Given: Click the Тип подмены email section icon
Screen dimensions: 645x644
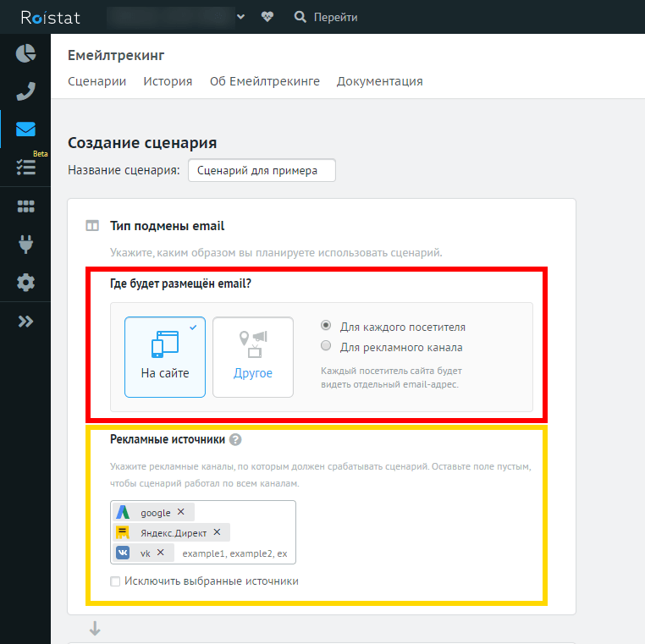Looking at the screenshot, I should tap(92, 226).
